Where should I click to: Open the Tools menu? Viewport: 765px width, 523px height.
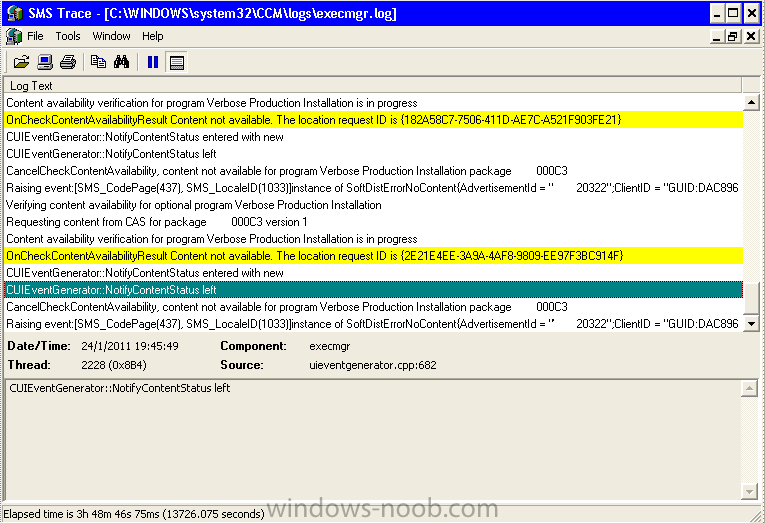[x=68, y=36]
